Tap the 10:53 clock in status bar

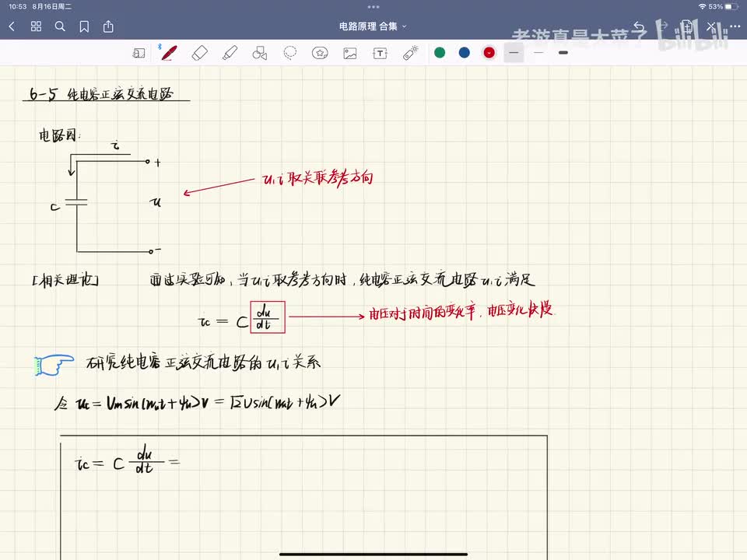tap(18, 7)
